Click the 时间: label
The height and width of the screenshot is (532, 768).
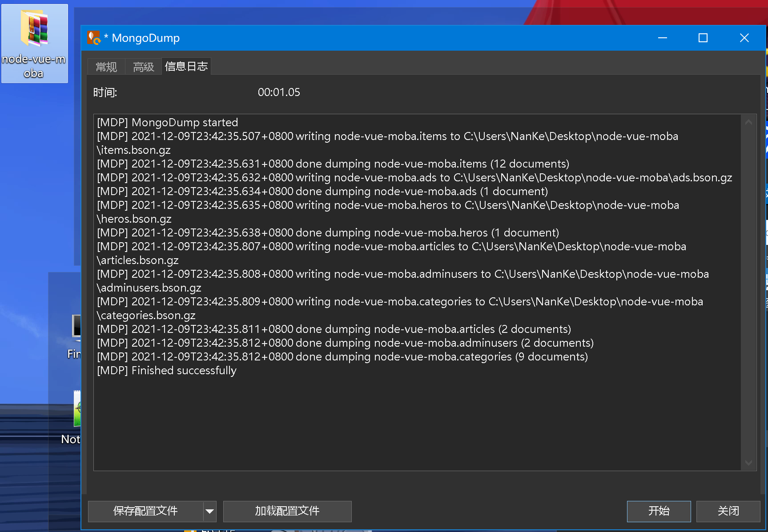[x=105, y=92]
